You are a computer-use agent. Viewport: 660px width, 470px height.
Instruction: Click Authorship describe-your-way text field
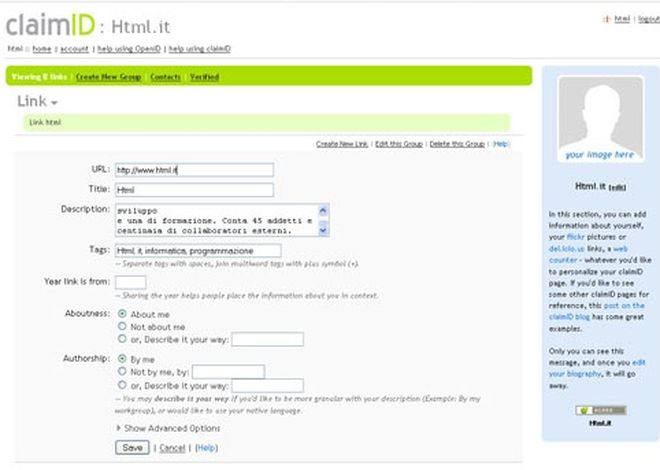coord(268,385)
